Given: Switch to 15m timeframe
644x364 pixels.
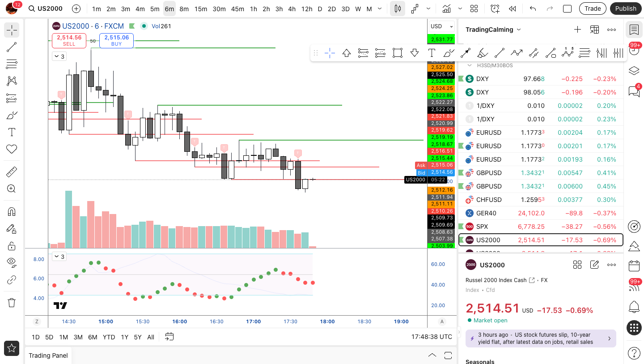Looking at the screenshot, I should (x=201, y=9).
